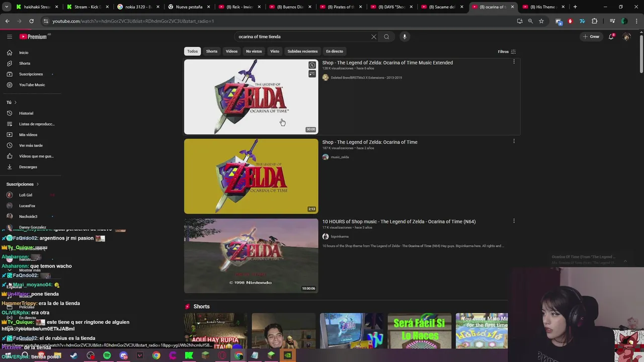Open the Chrome zoom magnifier icon

pyautogui.click(x=530, y=21)
